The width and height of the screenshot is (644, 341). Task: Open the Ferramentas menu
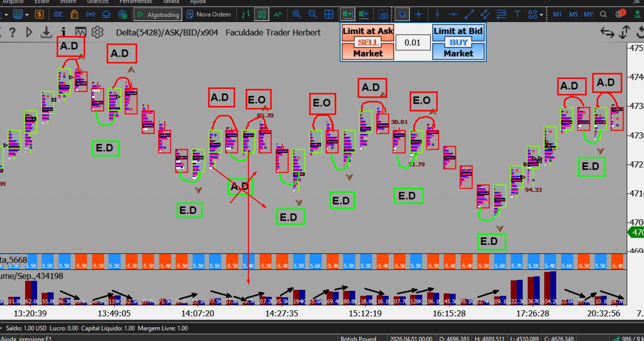[x=136, y=2]
